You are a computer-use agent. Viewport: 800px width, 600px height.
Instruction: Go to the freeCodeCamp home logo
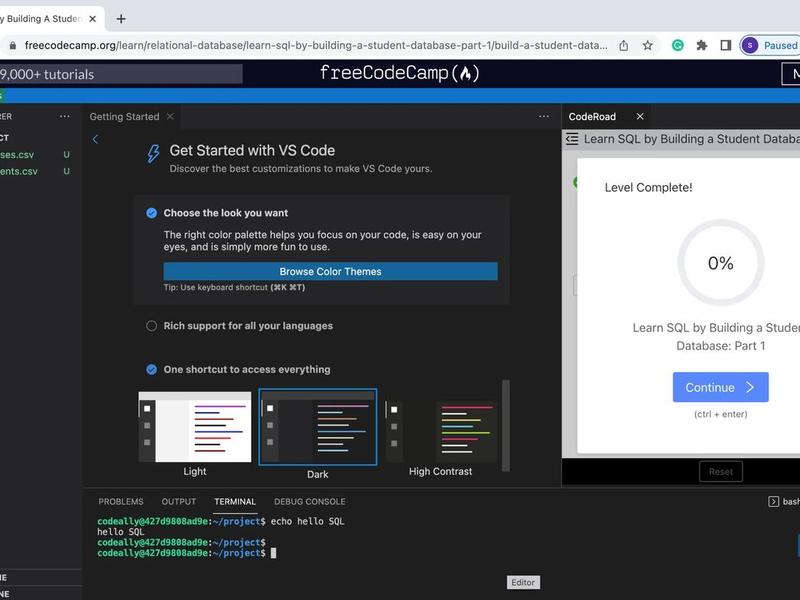399,73
